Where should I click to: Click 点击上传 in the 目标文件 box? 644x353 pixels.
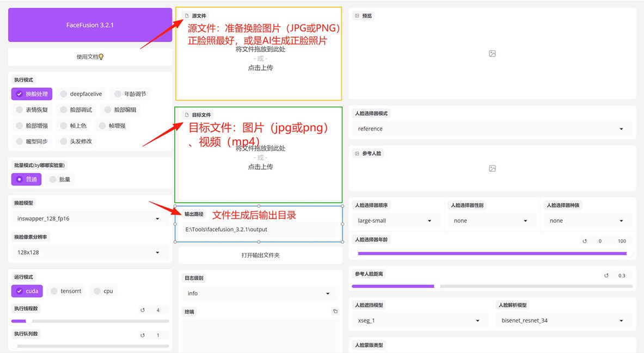[260, 167]
